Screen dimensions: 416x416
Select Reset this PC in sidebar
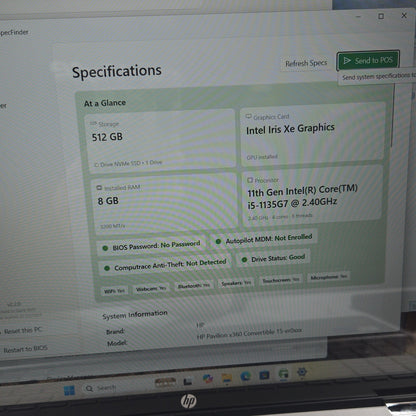pos(23,331)
